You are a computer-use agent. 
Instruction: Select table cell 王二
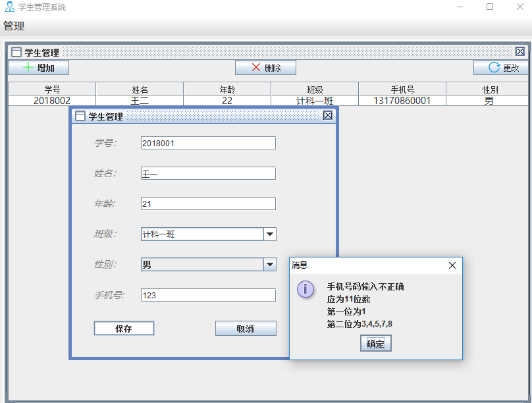coord(140,101)
